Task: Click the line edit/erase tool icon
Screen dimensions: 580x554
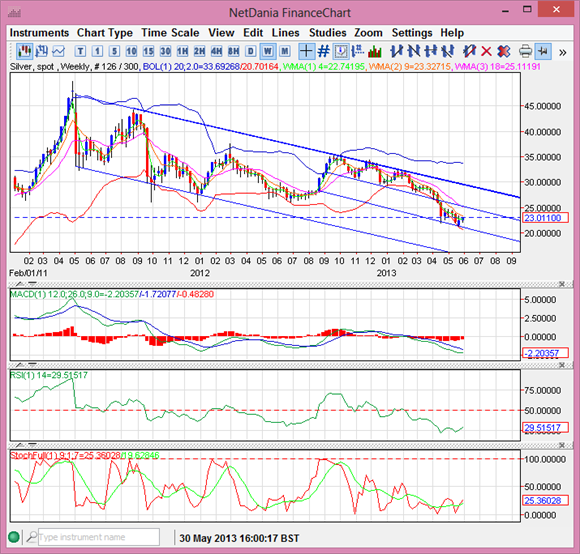Action: 469,51
